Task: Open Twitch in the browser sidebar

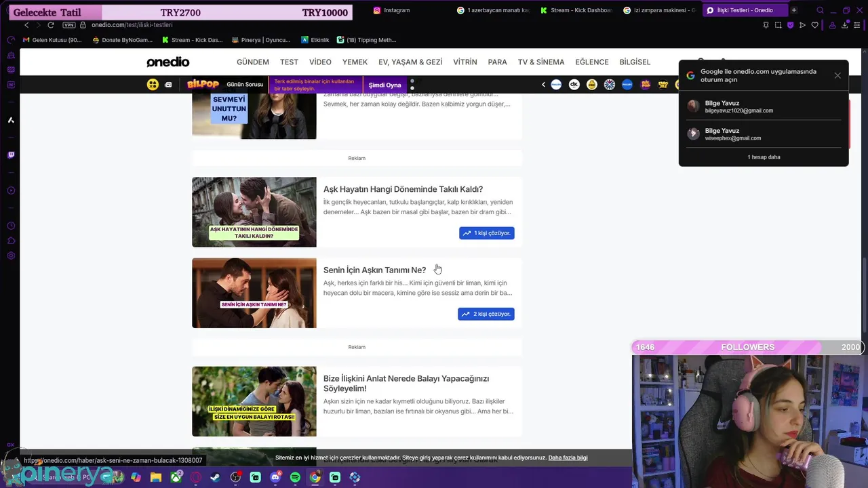Action: pos(11,155)
